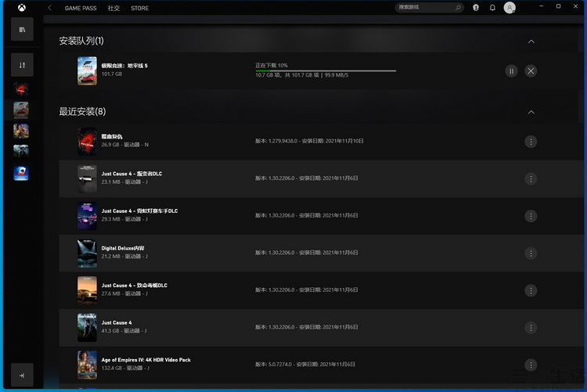
Task: Click the back arrow in the top bar
Action: click(50, 8)
